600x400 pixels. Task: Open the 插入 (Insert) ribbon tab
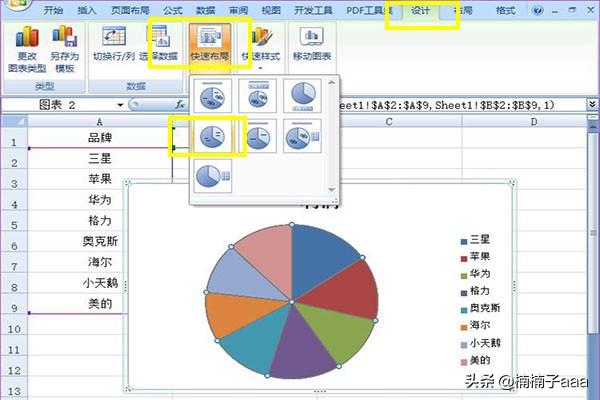[x=86, y=10]
